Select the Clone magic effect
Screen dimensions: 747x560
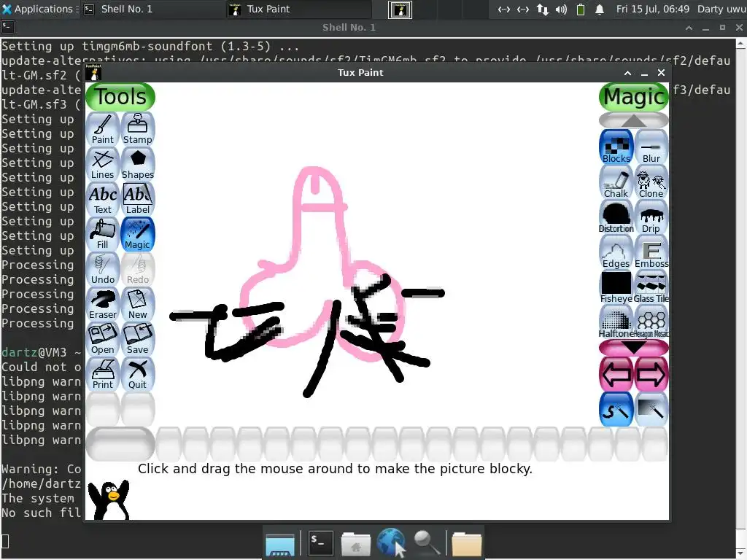(651, 182)
